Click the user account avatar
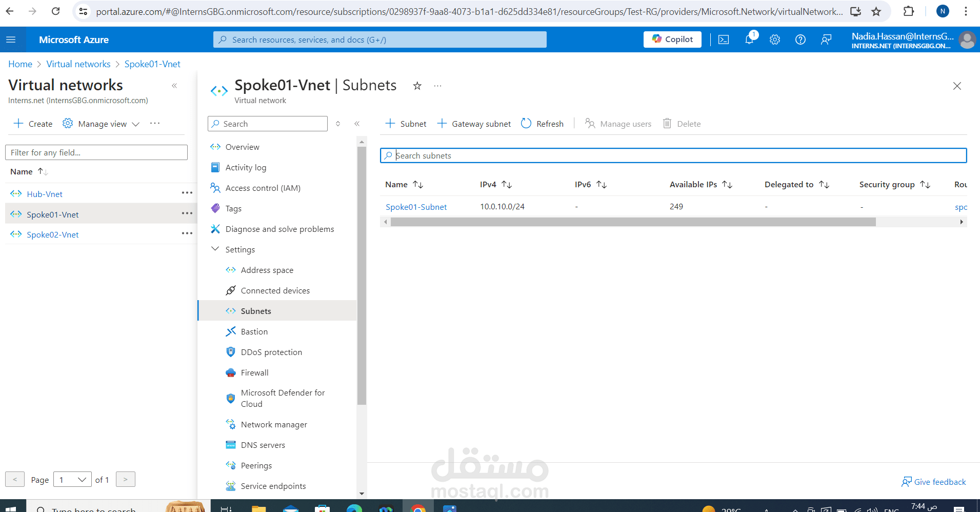Screen dimensions: 980x512 coord(967,40)
